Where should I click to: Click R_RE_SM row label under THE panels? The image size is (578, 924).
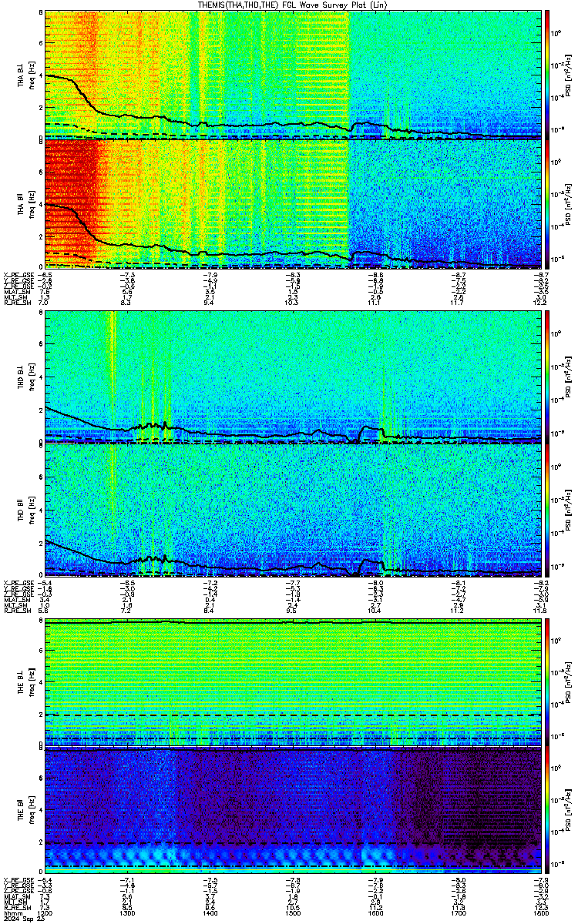point(17,907)
